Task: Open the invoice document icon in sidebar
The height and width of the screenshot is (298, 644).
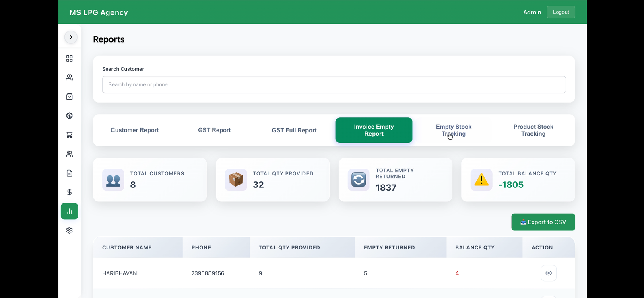Action: pyautogui.click(x=69, y=173)
